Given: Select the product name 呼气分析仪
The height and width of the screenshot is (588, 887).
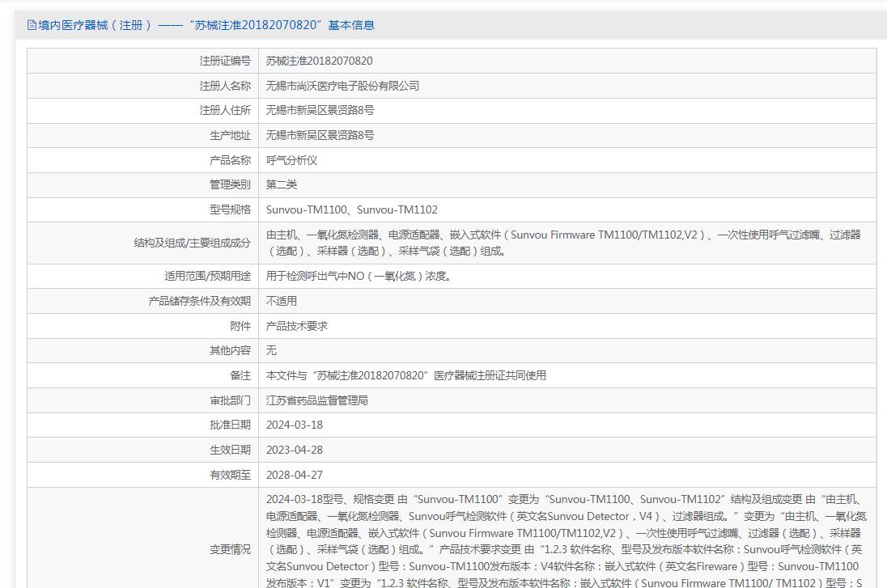Looking at the screenshot, I should [291, 160].
